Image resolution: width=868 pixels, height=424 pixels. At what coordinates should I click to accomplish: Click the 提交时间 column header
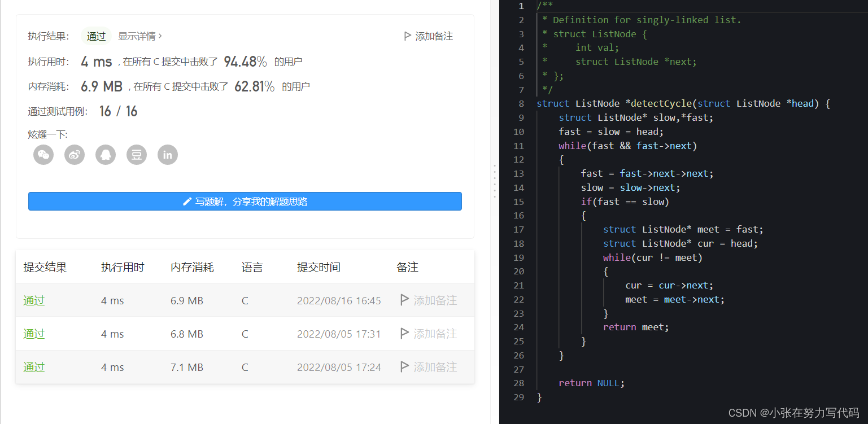pos(319,267)
